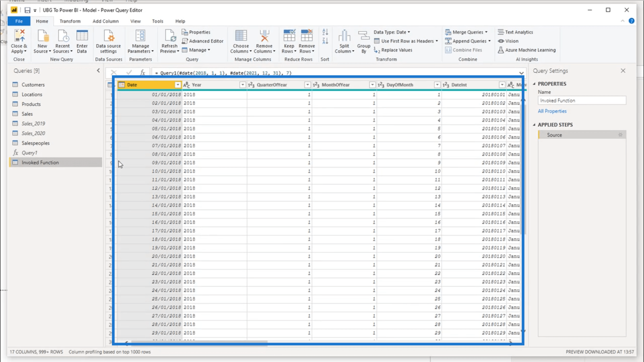Image resolution: width=644 pixels, height=362 pixels.
Task: Open the Manage dropdown in Query group
Action: tap(196, 50)
